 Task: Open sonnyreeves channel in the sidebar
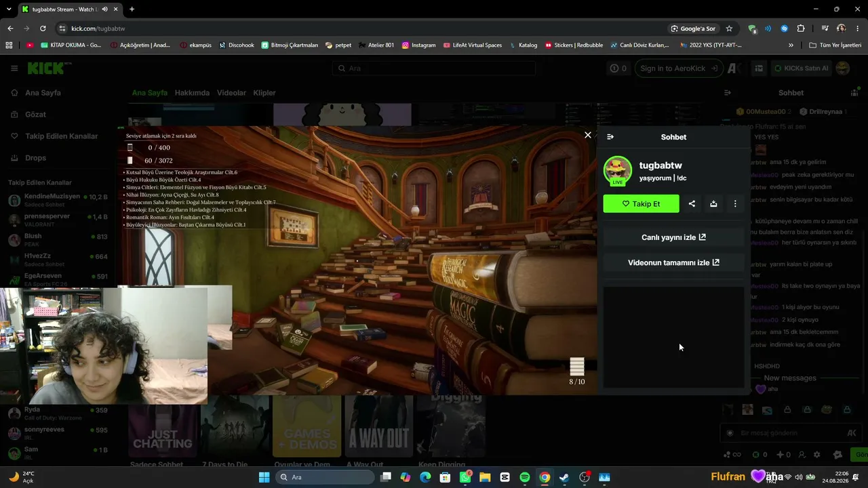[x=58, y=433]
